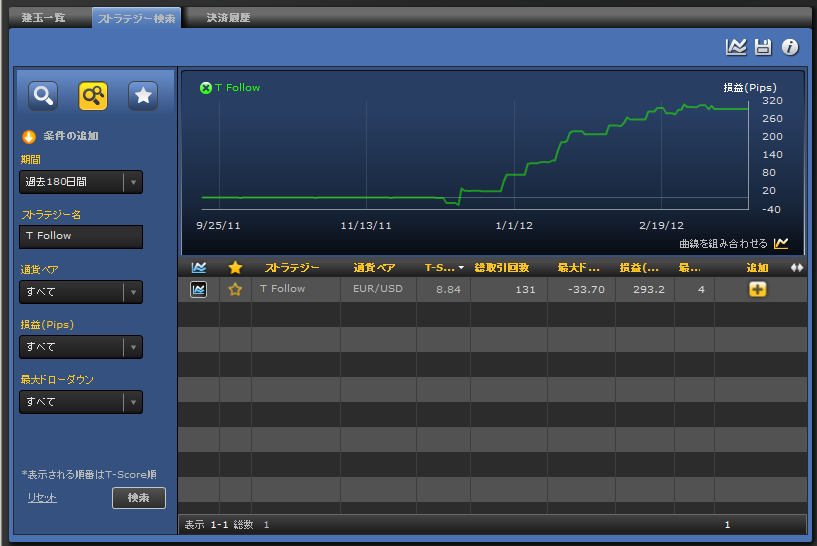Expand the 通貨ペア currency pair dropdown
The image size is (817, 546).
[81, 292]
